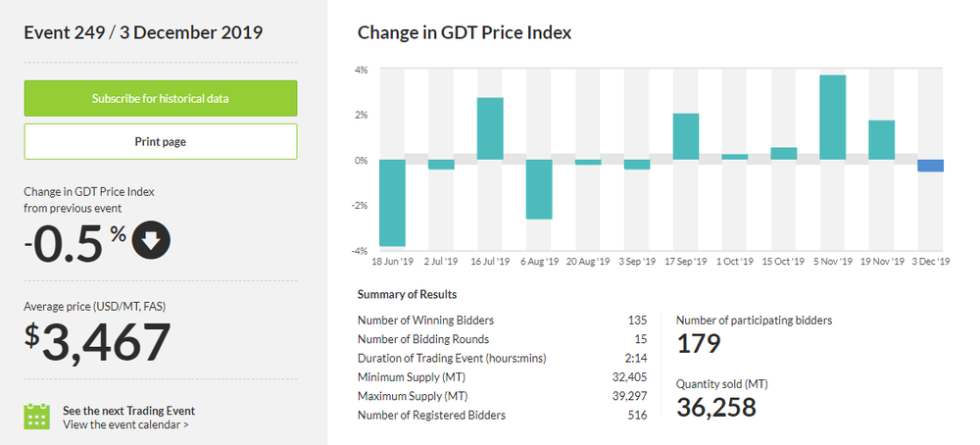Click the 3 Sep '19 chart bar

tap(637, 165)
